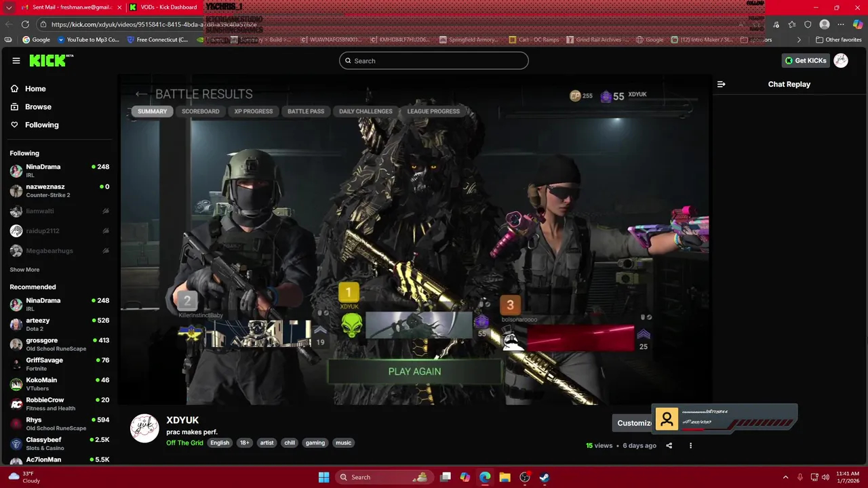Expand Show More in Following list

(x=24, y=270)
